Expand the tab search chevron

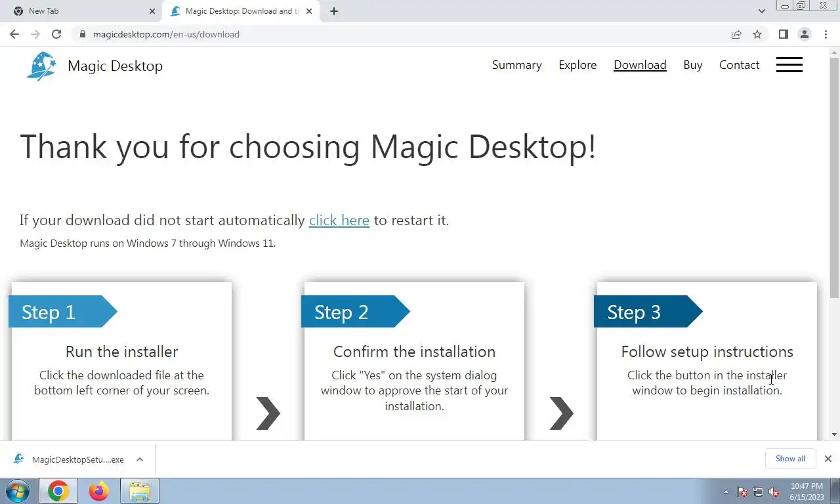coord(761,11)
